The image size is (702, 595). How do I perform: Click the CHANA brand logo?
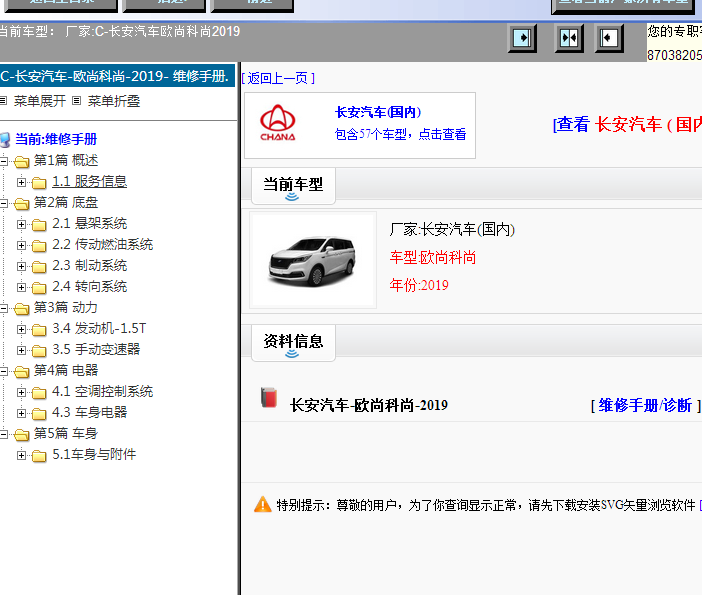coord(278,123)
